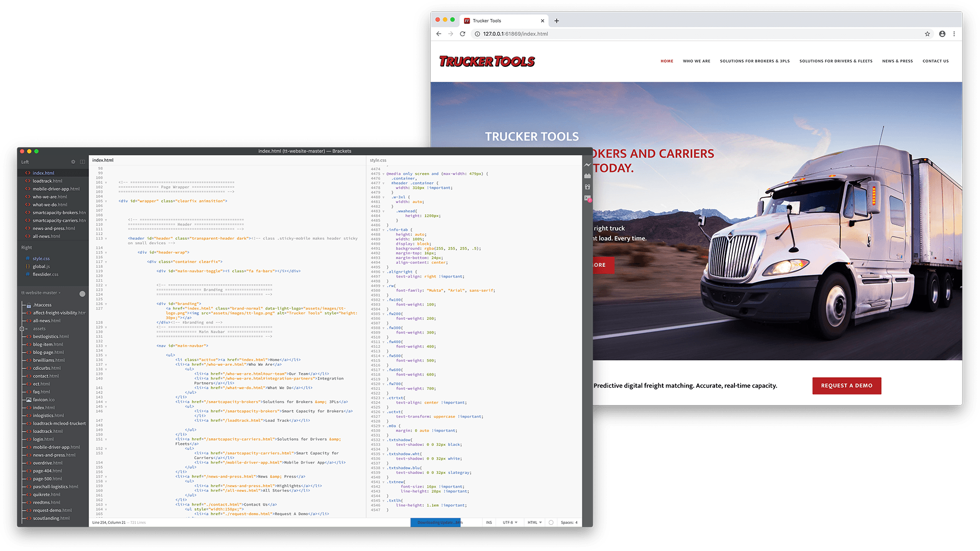The height and width of the screenshot is (551, 980).
Task: Click the linting status circle in status bar
Action: 551,522
